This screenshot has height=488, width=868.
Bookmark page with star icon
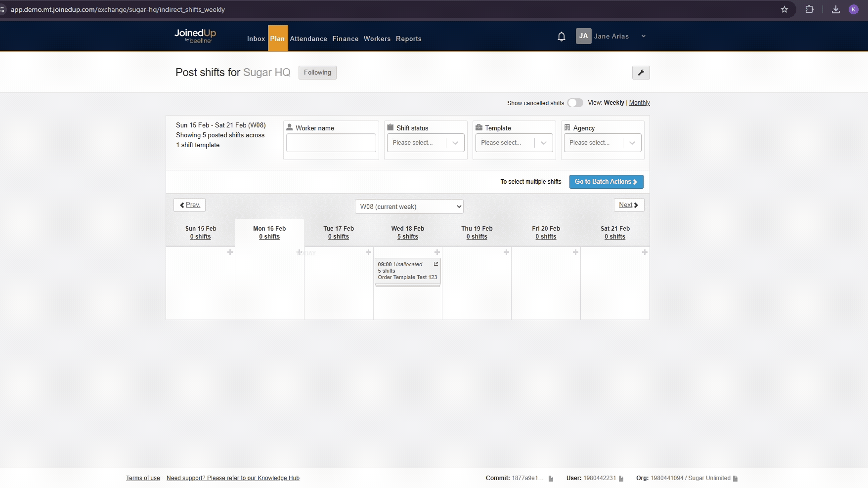coord(784,9)
